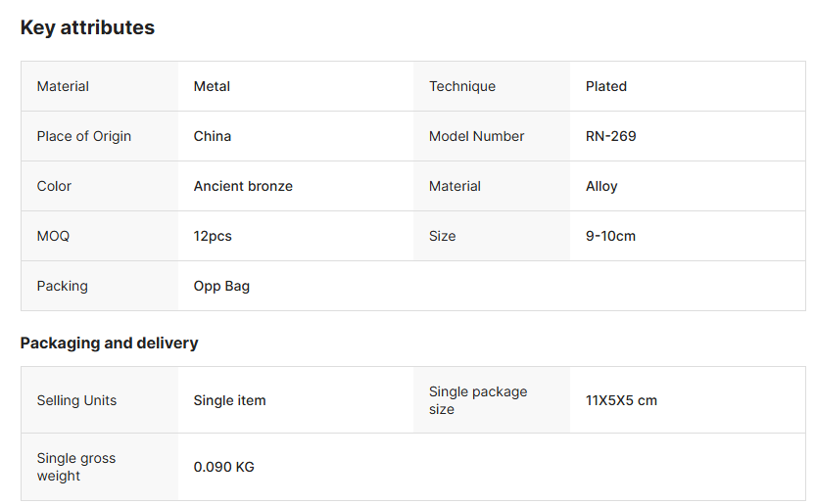Image resolution: width=816 pixels, height=504 pixels.
Task: Click the RN-269 model number value
Action: click(x=610, y=136)
